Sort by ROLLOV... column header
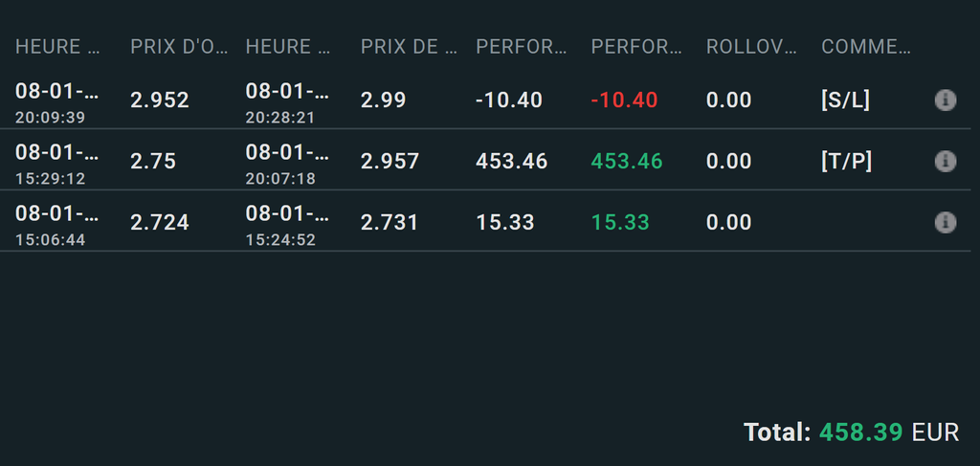Screen dimensions: 980x466 (750, 46)
